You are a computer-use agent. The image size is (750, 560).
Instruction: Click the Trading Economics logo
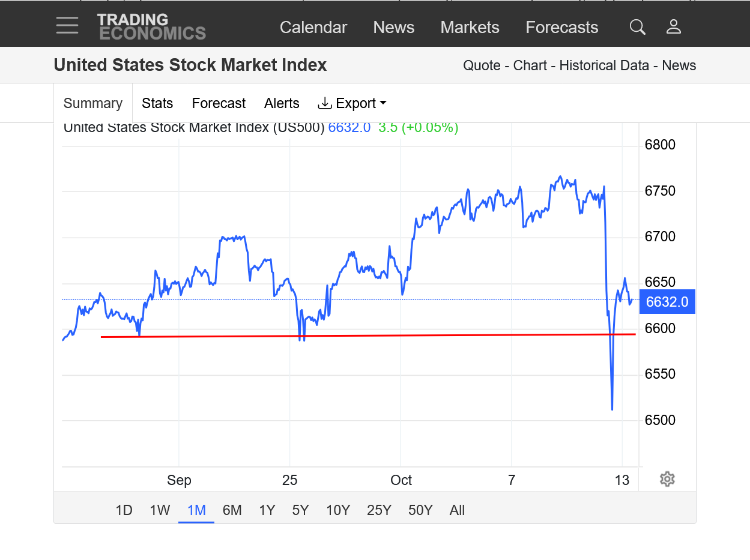click(x=151, y=27)
